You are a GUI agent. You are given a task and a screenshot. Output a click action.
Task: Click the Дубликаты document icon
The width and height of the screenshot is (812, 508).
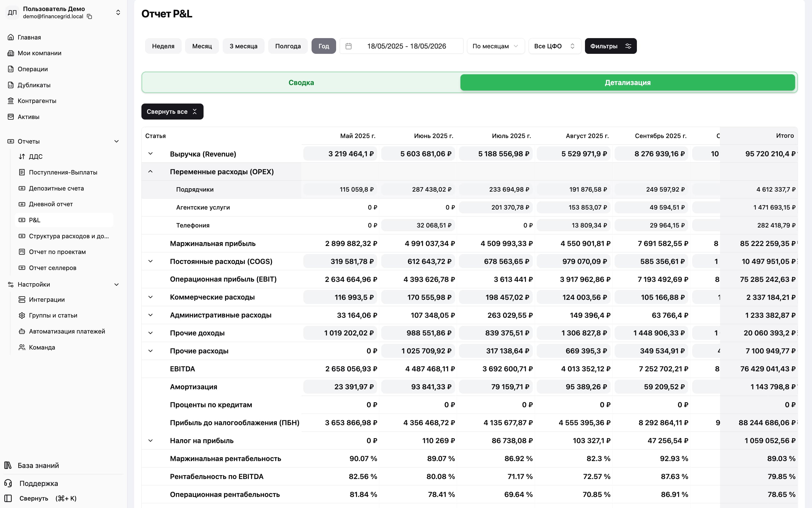(11, 85)
